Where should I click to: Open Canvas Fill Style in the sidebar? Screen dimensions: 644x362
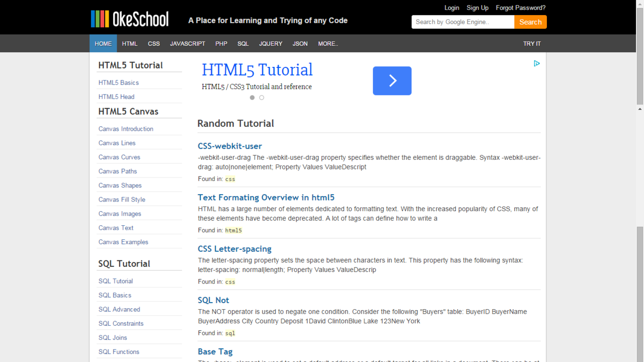[x=122, y=199]
